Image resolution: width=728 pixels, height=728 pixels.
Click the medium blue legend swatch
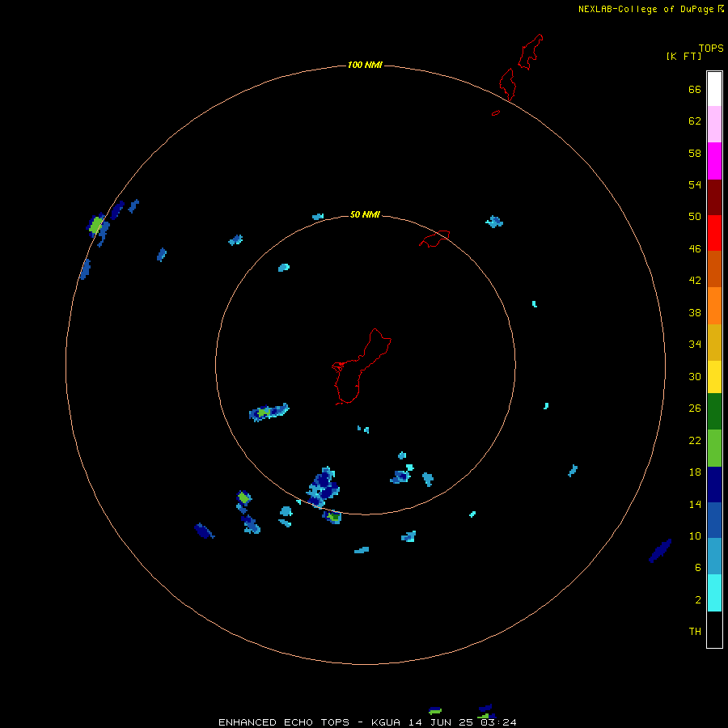pos(714,520)
